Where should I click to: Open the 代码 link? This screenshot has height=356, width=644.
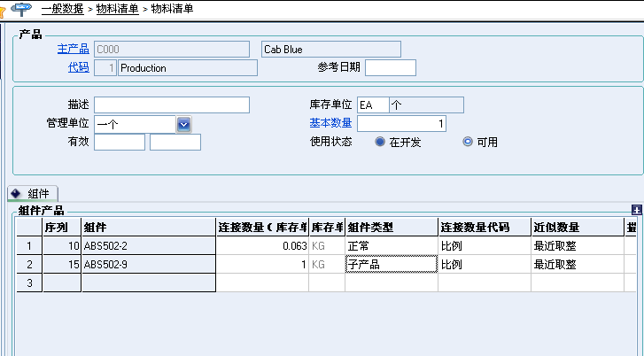[78, 67]
